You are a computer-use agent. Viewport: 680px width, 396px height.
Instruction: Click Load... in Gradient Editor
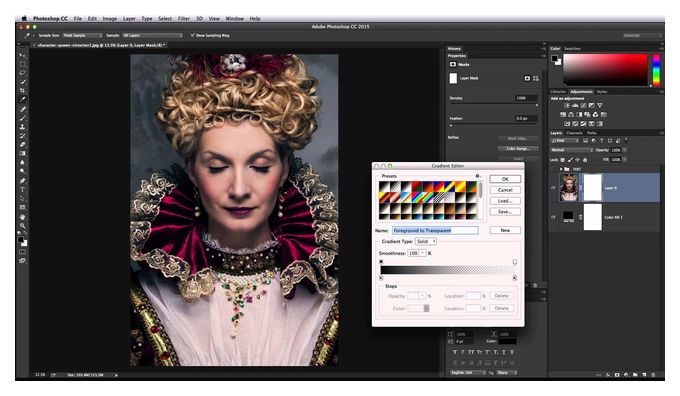coord(505,201)
